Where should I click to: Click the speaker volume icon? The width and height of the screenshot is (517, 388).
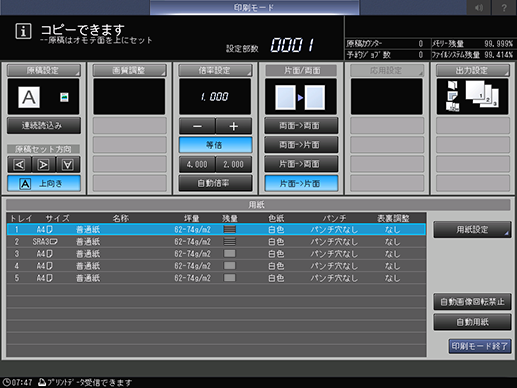point(479,7)
